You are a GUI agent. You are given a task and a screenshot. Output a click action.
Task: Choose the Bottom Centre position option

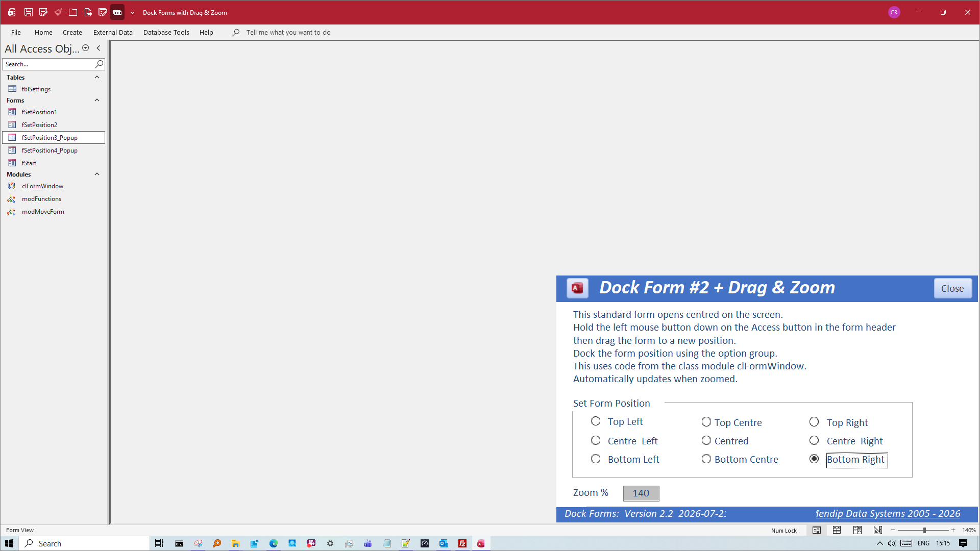(x=706, y=459)
